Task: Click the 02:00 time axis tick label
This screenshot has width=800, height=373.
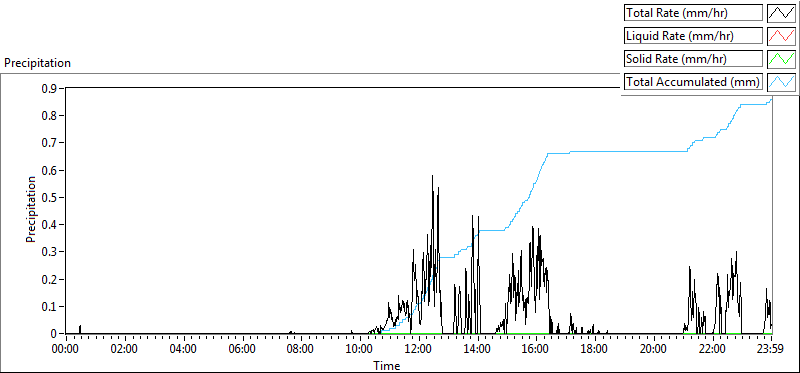Action: (124, 349)
